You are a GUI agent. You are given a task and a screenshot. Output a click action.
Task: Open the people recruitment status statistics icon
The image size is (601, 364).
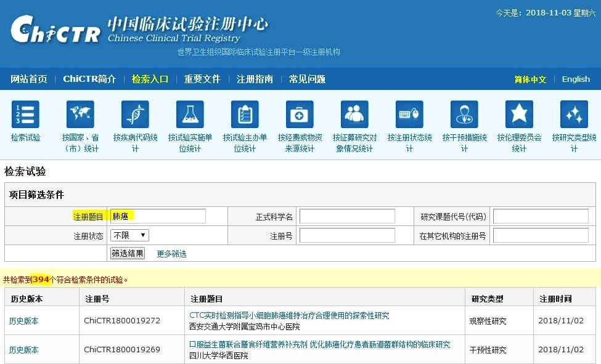tap(354, 115)
